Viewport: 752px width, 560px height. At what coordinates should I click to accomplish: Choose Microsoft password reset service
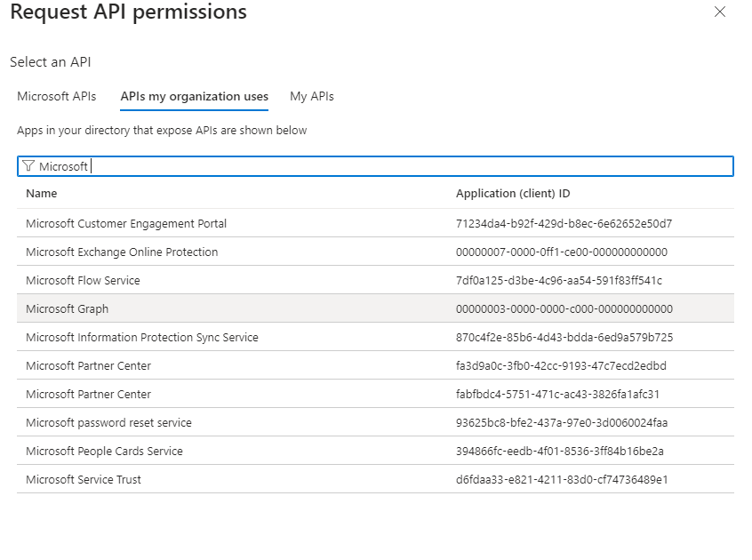108,422
